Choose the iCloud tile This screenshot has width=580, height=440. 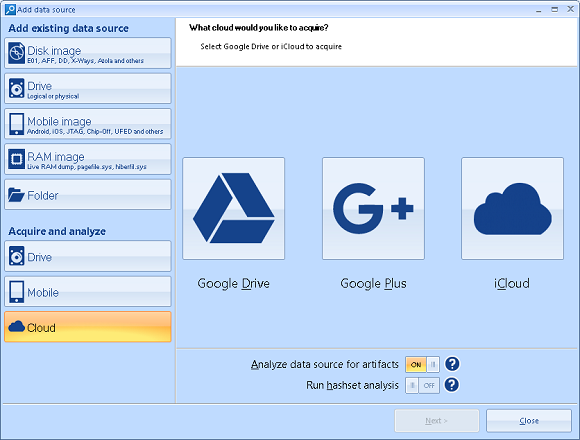512,209
